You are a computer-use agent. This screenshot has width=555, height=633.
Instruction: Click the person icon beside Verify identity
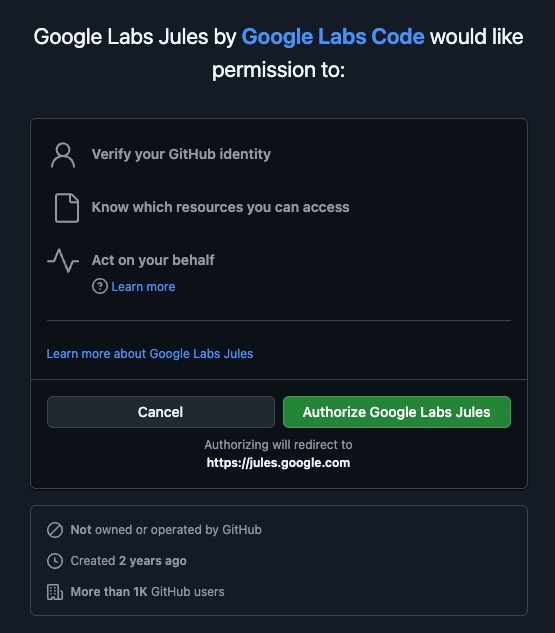(63, 155)
